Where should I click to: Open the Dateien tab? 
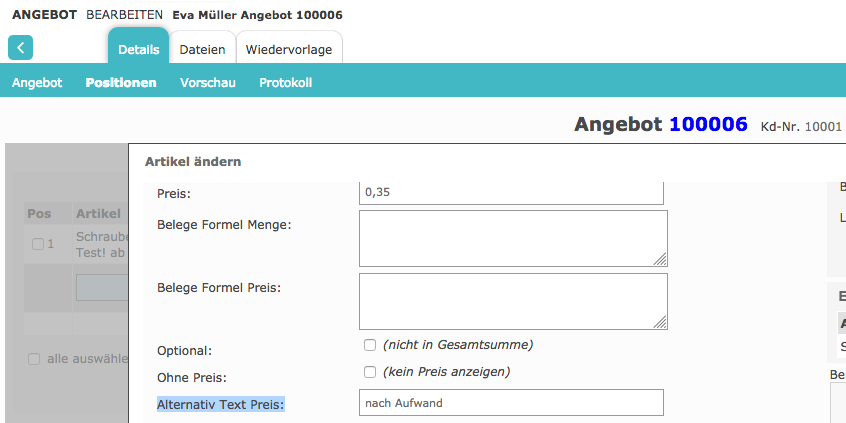tap(202, 50)
